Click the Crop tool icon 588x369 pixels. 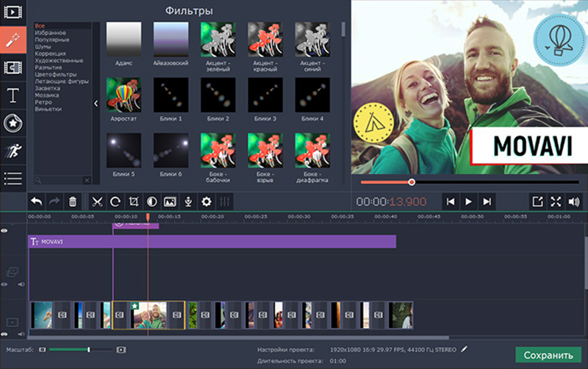click(133, 201)
